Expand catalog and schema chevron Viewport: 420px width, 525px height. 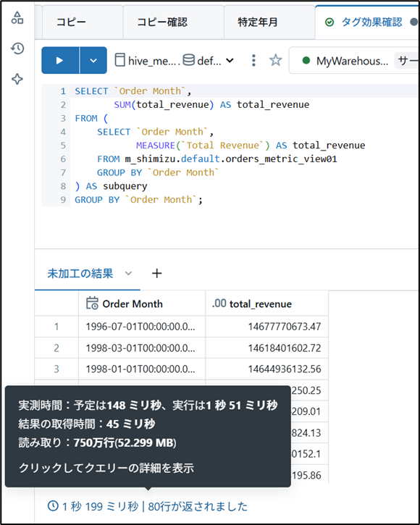click(230, 61)
